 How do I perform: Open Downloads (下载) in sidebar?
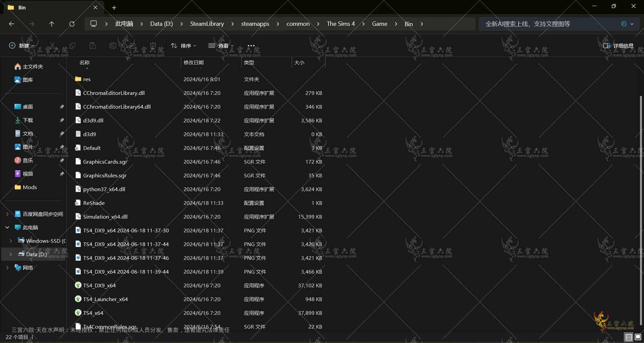point(24,120)
